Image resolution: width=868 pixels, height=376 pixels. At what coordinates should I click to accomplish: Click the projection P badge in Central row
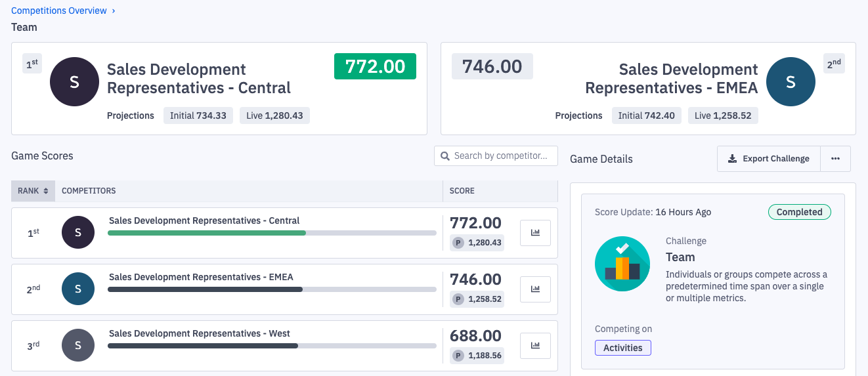[x=457, y=243]
